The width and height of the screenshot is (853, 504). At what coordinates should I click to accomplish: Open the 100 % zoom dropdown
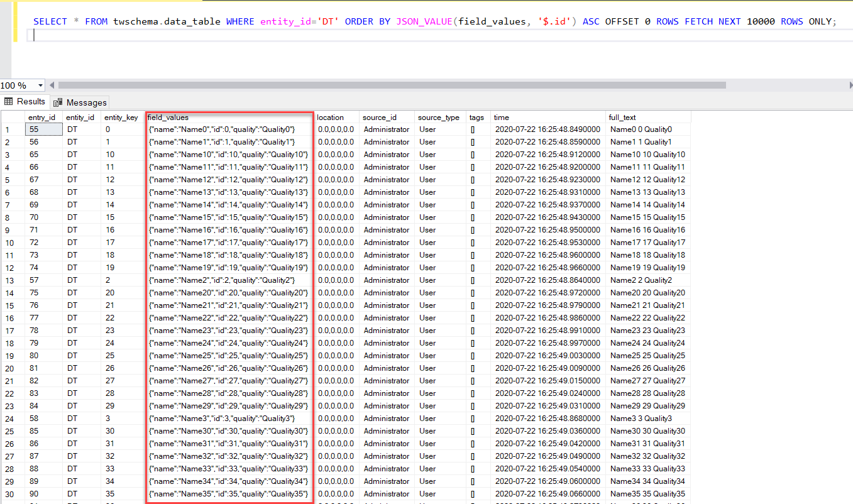pos(41,85)
